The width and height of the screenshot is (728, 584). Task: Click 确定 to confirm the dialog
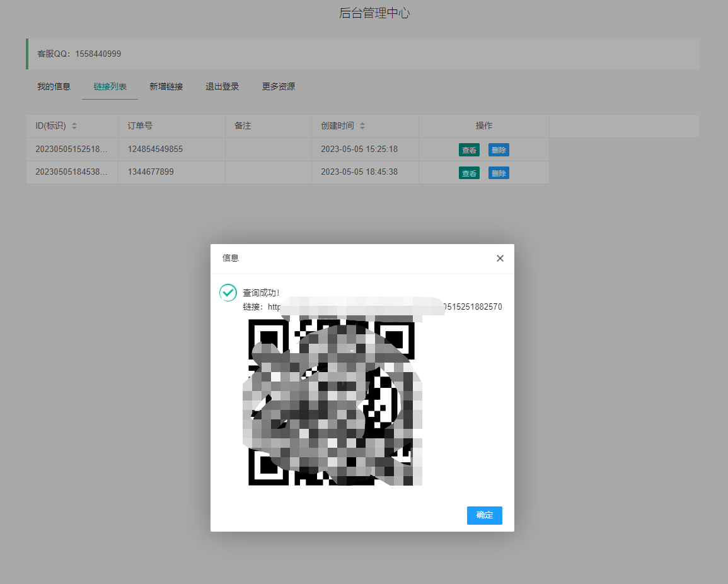point(484,515)
